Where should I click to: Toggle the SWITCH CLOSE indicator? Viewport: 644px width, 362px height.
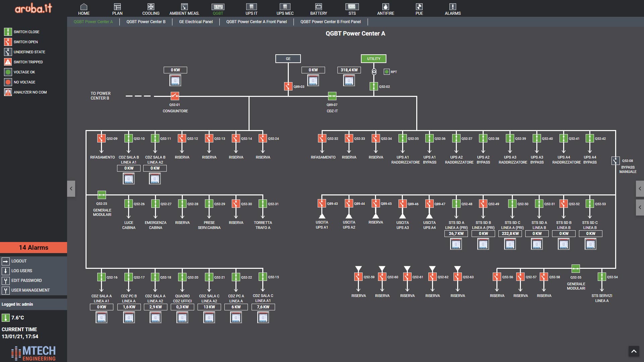(7, 32)
